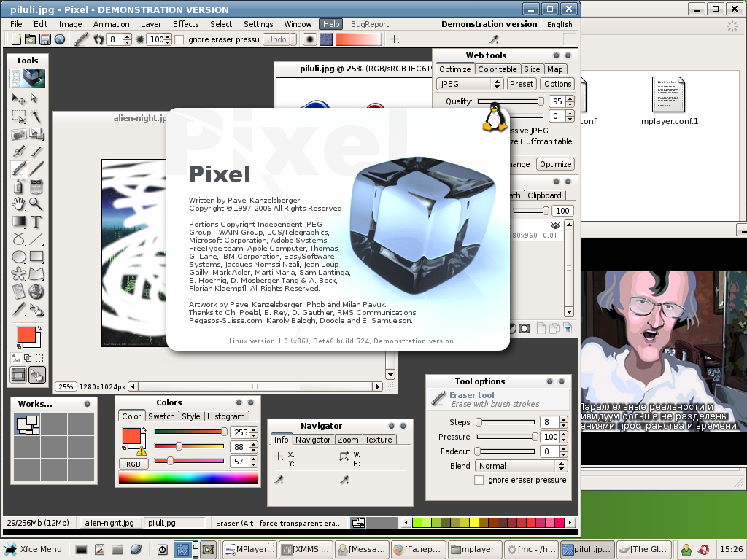This screenshot has width=747, height=560.
Task: Toggle the dashed selection quick mask mode icon
Action: click(x=39, y=358)
